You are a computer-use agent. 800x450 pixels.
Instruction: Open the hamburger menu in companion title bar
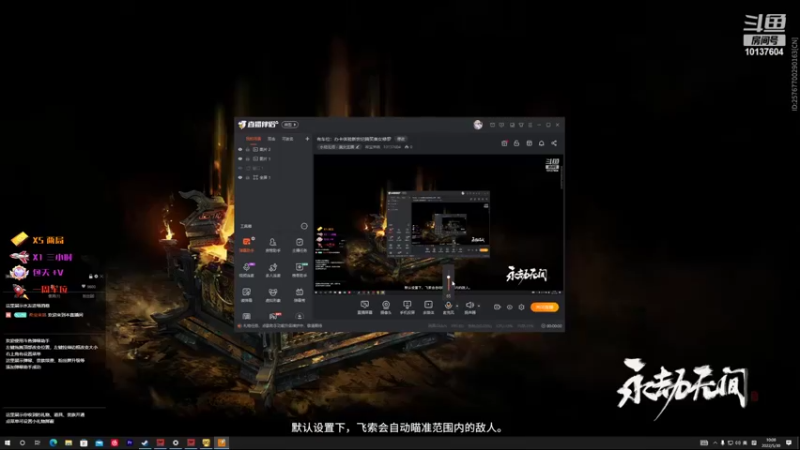pos(530,124)
